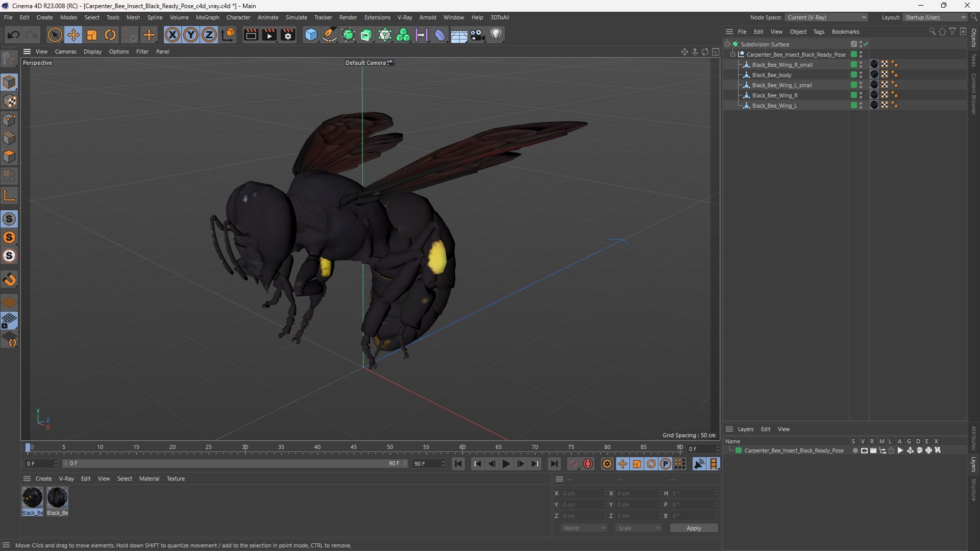980x551 pixels.
Task: Open the V-Ray menu
Action: click(405, 17)
